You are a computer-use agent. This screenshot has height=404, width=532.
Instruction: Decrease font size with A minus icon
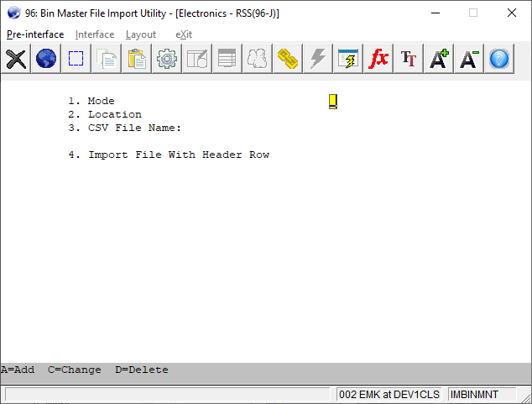coord(468,59)
